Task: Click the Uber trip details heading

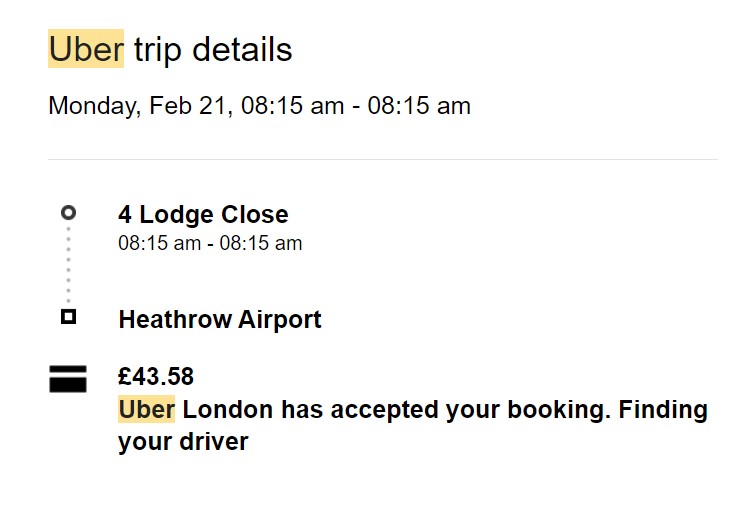Action: click(170, 50)
